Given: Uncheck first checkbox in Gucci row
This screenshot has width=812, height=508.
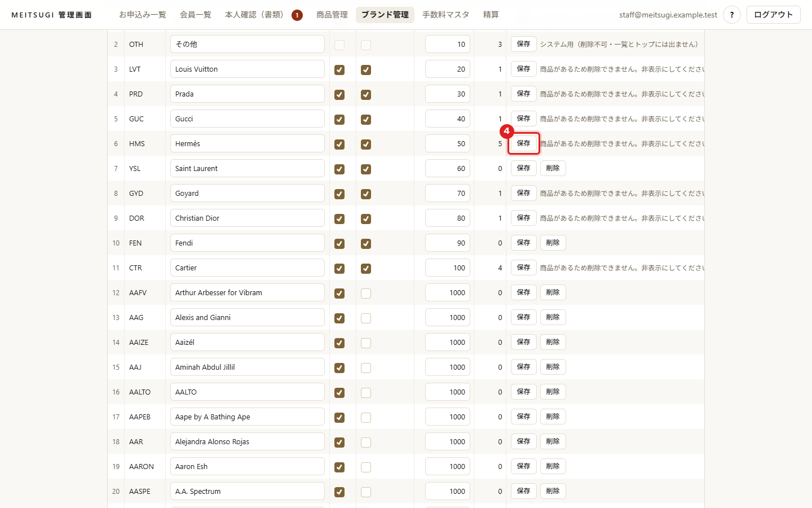Looking at the screenshot, I should (x=339, y=120).
